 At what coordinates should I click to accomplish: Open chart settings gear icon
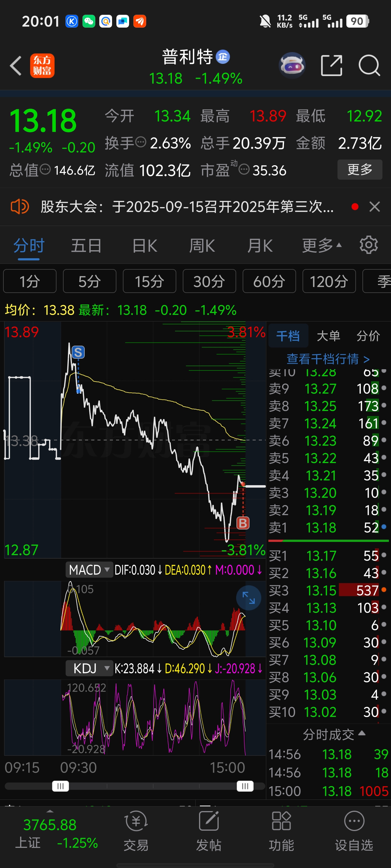[x=368, y=245]
